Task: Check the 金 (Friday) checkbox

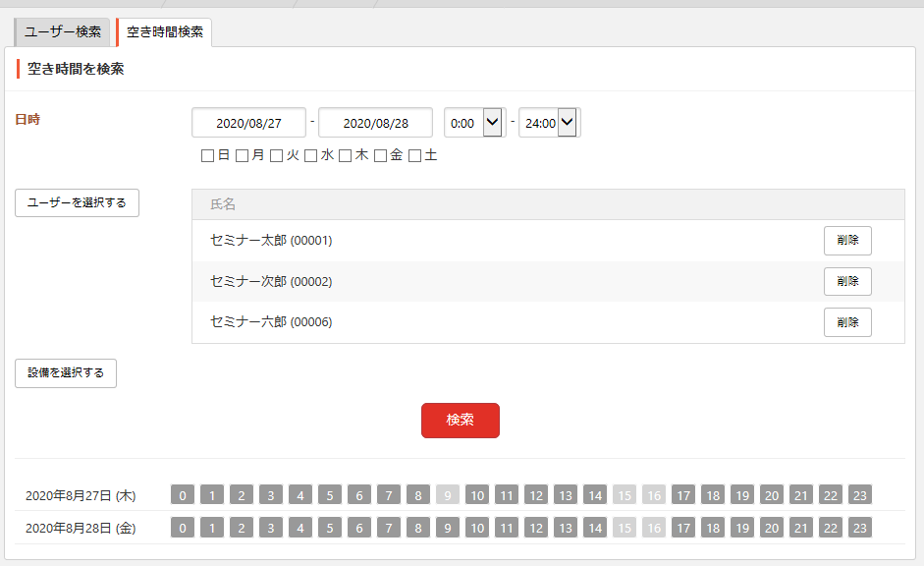Action: pos(380,155)
